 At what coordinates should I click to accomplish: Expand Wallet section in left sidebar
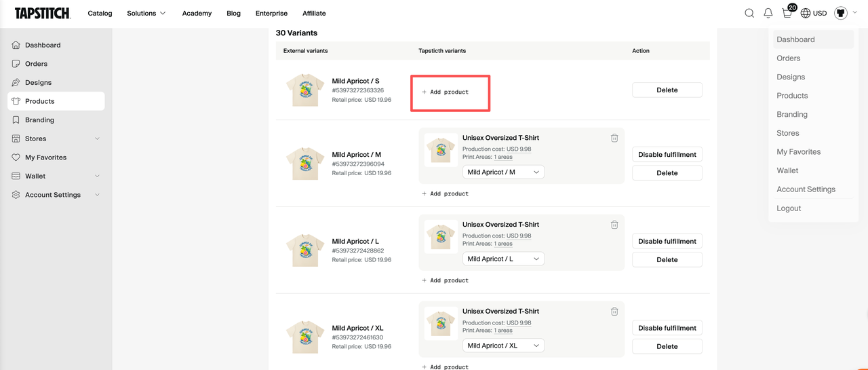(x=56, y=176)
